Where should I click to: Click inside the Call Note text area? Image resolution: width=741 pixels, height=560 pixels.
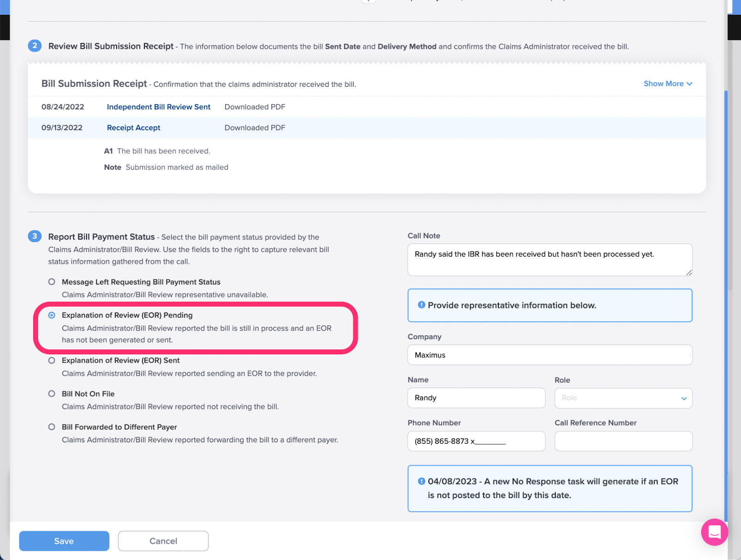(x=549, y=259)
